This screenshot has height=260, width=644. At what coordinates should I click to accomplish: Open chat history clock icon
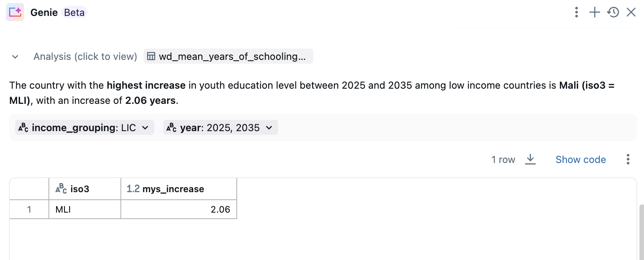(613, 12)
